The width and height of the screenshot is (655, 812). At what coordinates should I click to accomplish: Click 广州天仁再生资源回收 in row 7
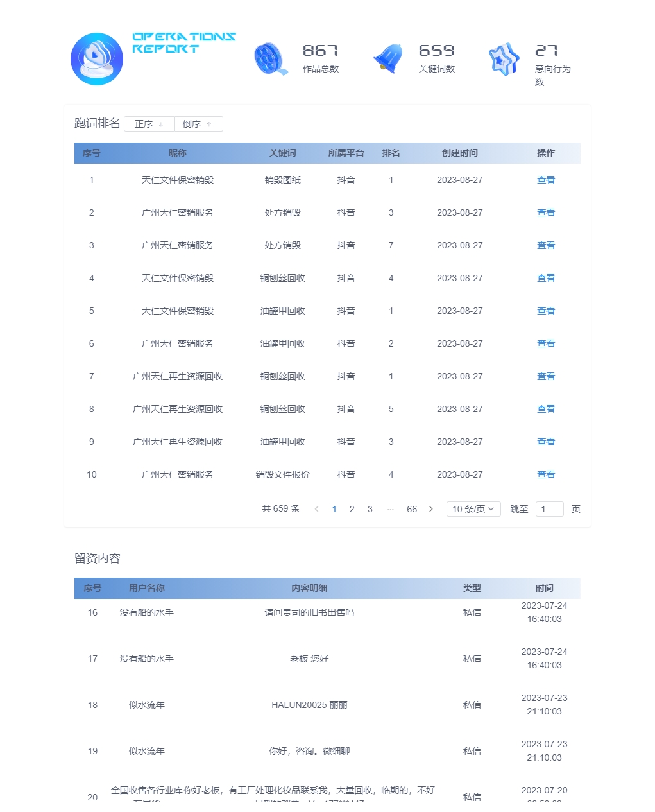point(178,376)
